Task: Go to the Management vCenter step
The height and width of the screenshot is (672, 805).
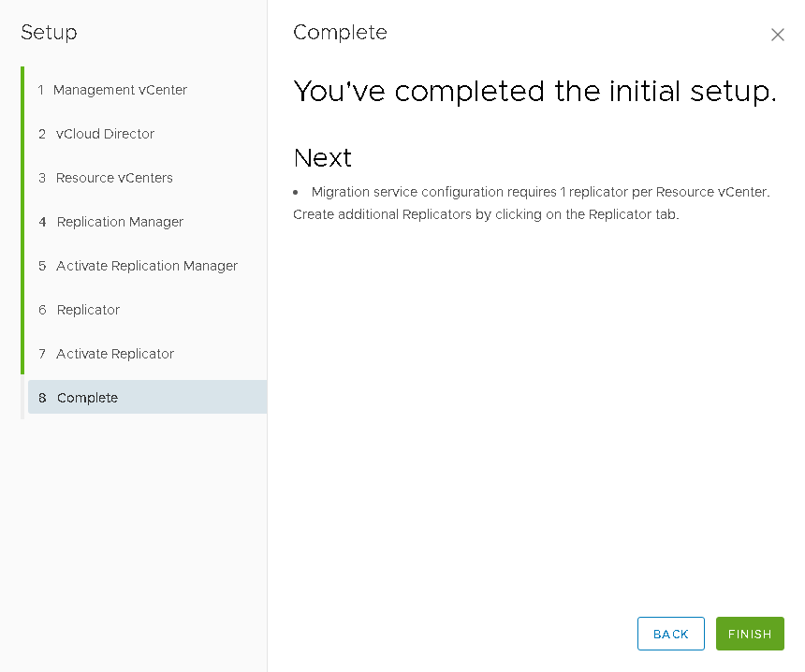Action: pos(120,90)
